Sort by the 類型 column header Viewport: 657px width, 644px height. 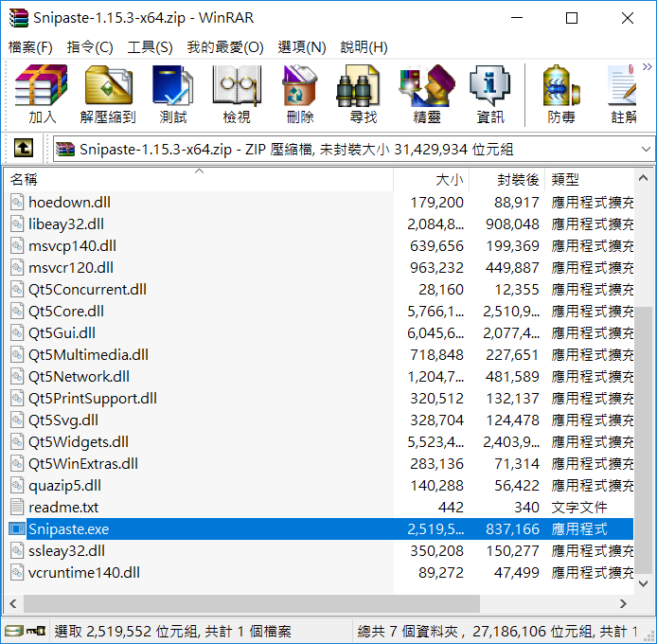[589, 180]
